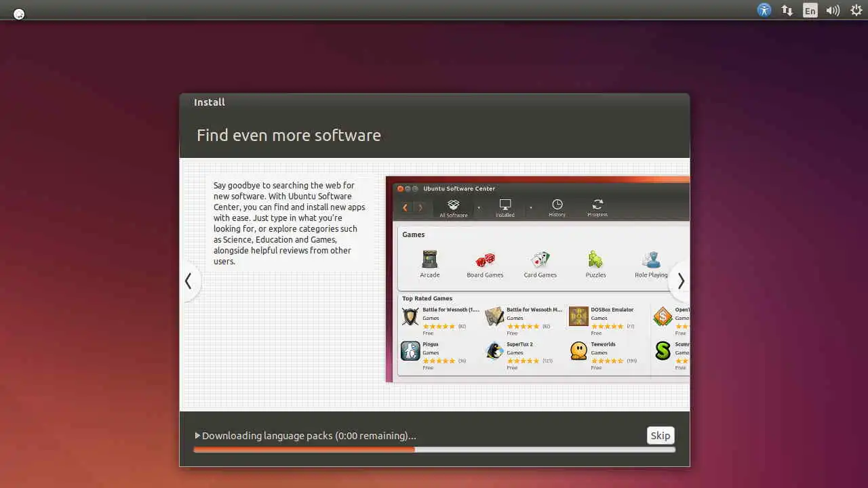The height and width of the screenshot is (488, 868).
Task: Click the SuperTux 2 penguin icon
Action: [x=494, y=351]
